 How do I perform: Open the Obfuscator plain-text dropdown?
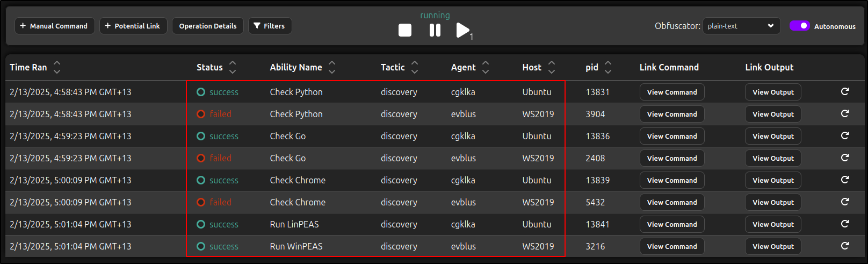[x=741, y=26]
